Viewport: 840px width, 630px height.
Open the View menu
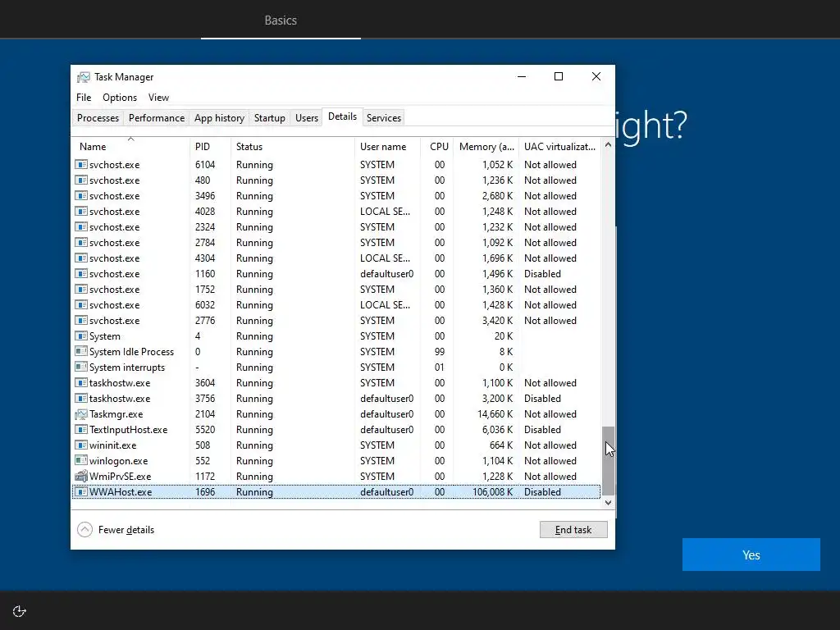click(158, 98)
